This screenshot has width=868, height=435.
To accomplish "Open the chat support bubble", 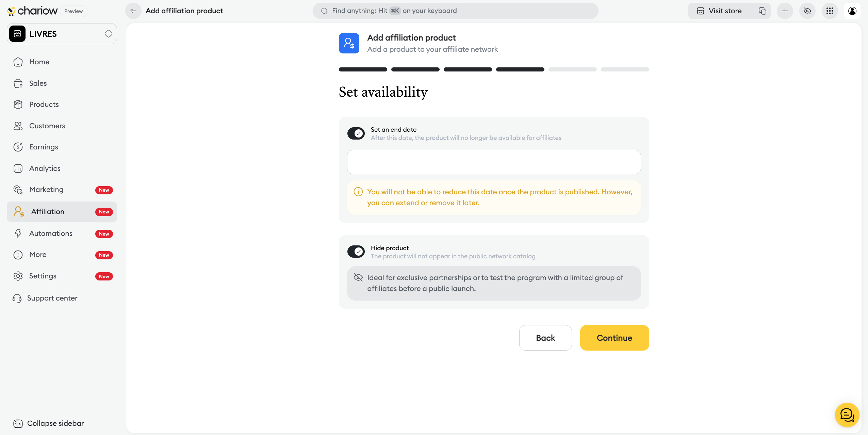I will (847, 415).
